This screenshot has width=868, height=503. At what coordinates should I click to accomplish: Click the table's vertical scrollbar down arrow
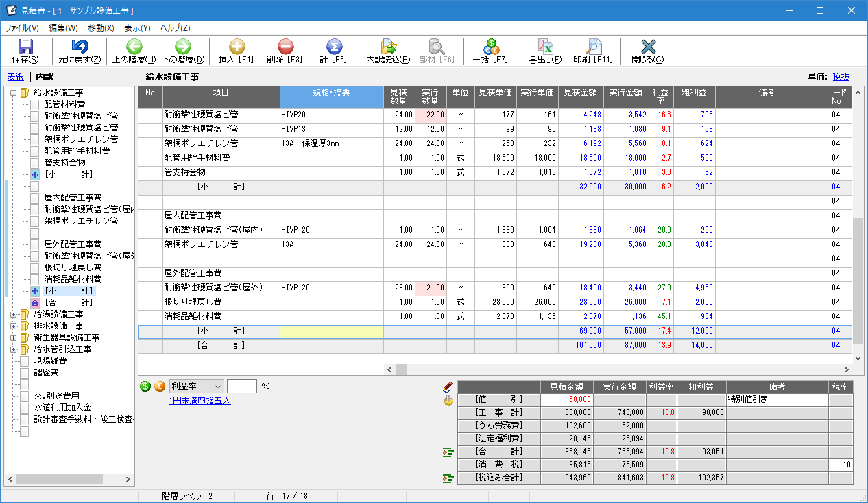[858, 358]
